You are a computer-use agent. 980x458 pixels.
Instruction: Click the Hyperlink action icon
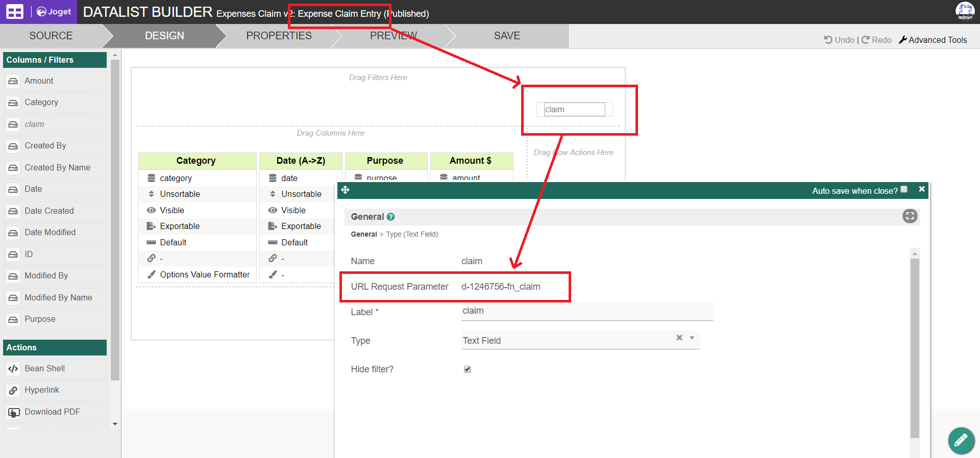(13, 390)
